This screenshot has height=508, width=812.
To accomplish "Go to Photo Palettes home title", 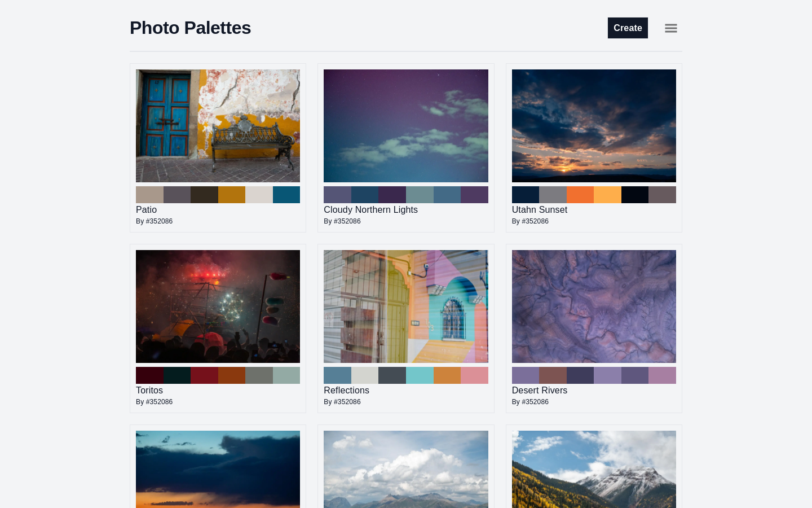I will 190,28.
